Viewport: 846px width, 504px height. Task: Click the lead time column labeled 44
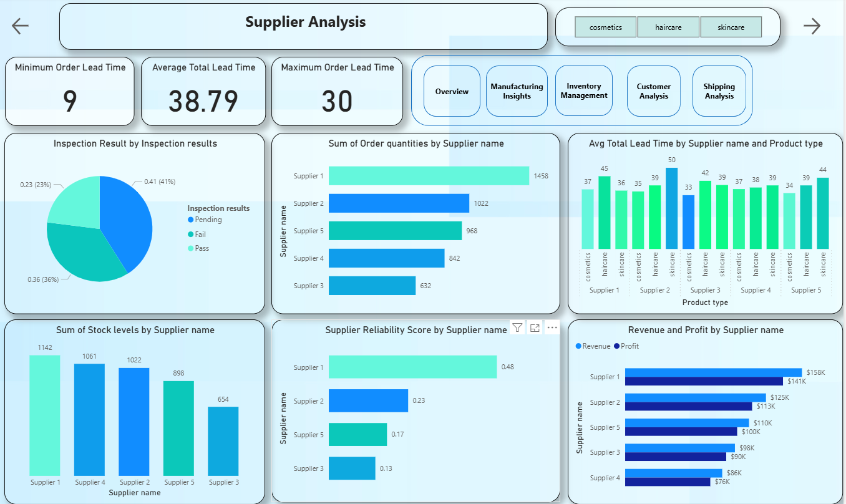(x=823, y=213)
